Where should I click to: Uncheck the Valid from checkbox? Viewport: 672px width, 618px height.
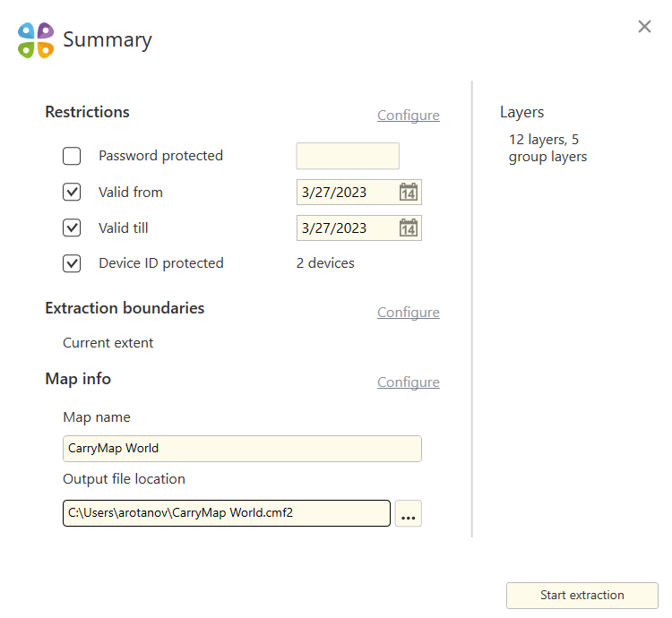click(72, 192)
